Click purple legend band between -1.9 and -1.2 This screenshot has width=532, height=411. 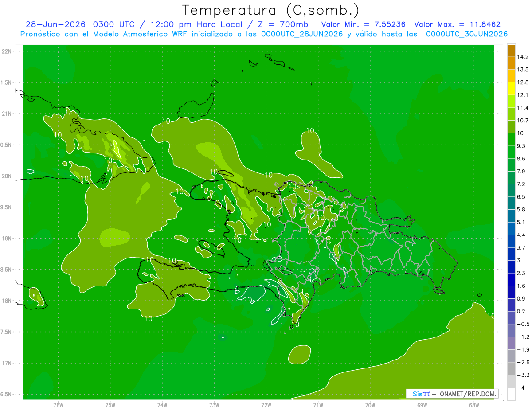point(511,343)
